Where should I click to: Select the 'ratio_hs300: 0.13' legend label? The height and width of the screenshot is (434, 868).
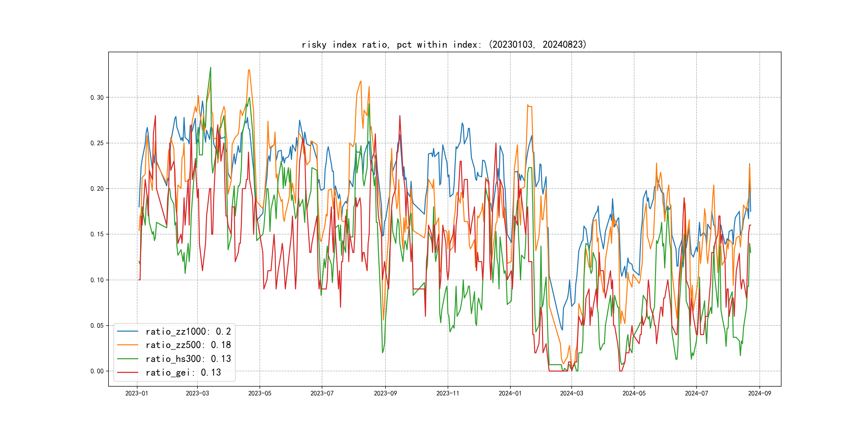click(188, 359)
